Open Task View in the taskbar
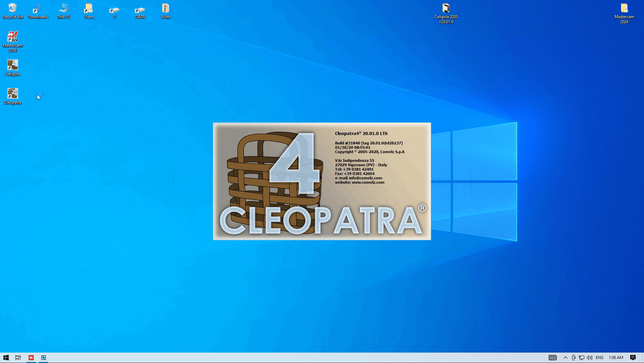The image size is (644, 363). pyautogui.click(x=18, y=358)
